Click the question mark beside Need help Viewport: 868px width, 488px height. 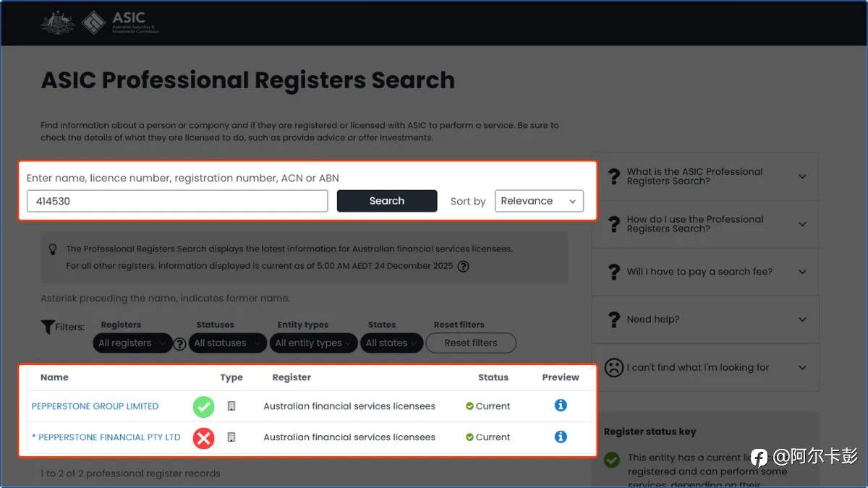614,320
